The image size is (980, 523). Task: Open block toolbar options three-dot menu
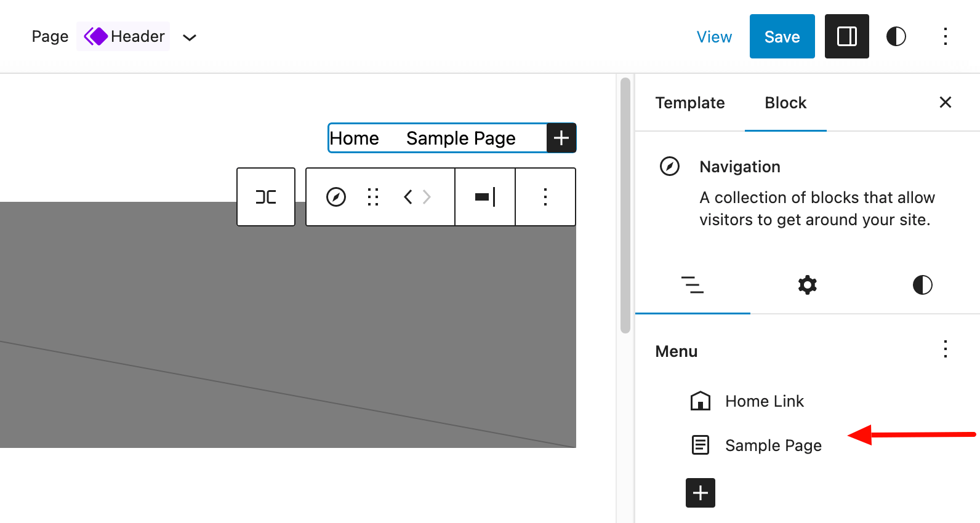coord(545,197)
